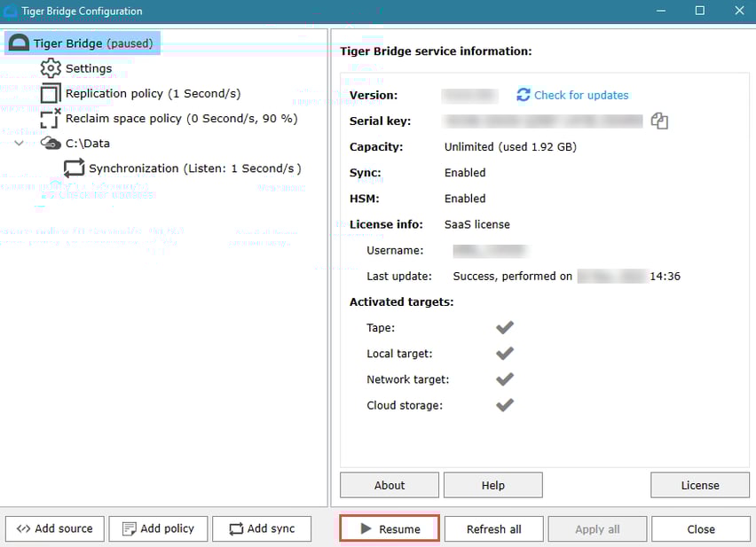Screen dimensions: 756x547
Task: Copy the serial key using the copy icon
Action: pos(659,121)
